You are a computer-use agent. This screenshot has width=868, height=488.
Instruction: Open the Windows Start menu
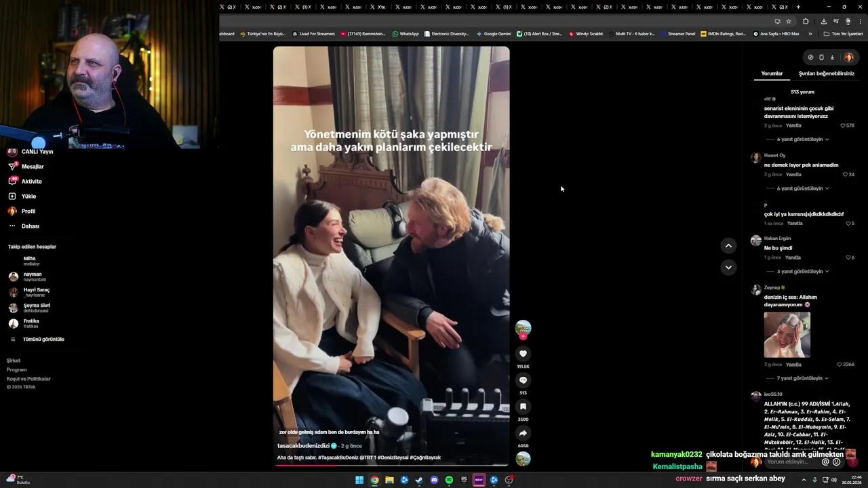click(359, 480)
